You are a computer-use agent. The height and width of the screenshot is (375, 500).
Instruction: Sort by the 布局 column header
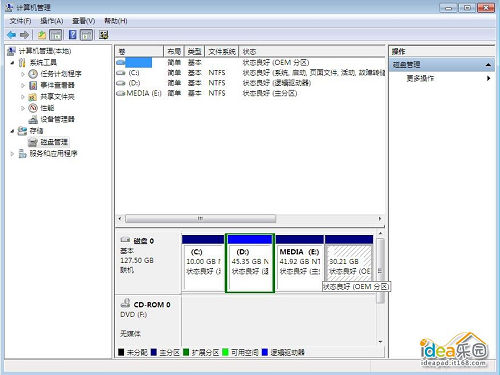(174, 51)
